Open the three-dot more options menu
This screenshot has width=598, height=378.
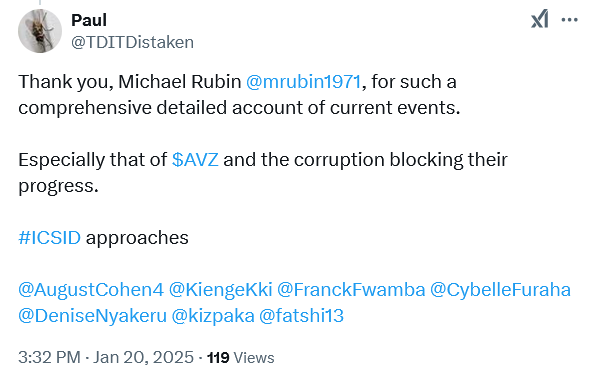[x=569, y=19]
